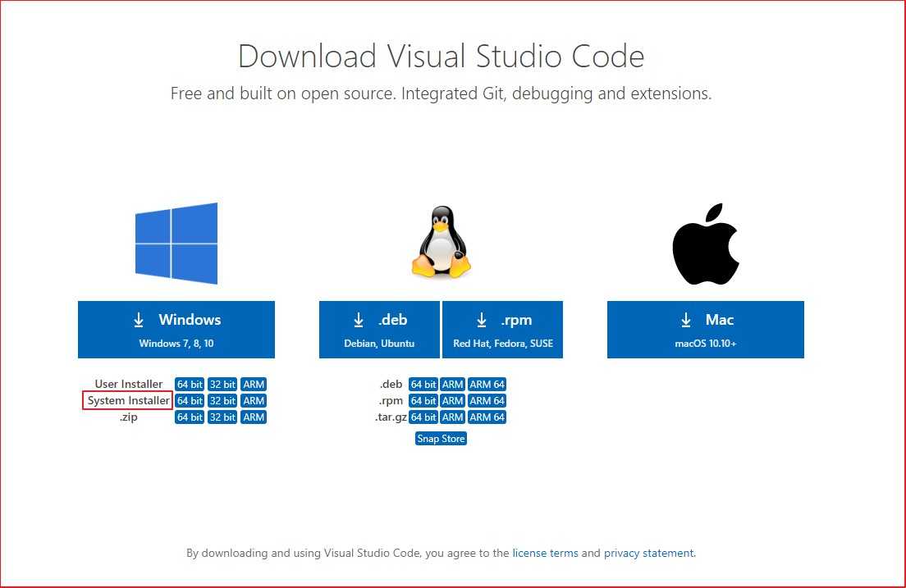
Task: Select the .deb row ARM download
Action: [452, 384]
